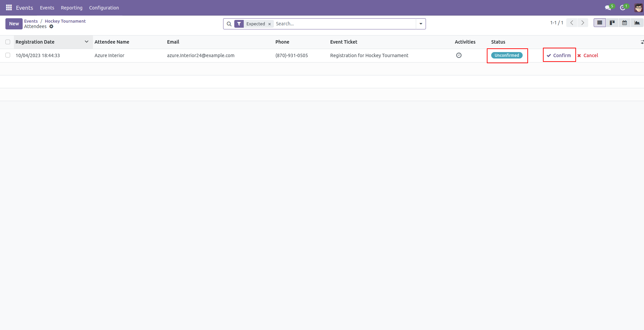Image resolution: width=644 pixels, height=330 pixels.
Task: Click 10/04/2023 18:44:33 date cell
Action: point(38,55)
